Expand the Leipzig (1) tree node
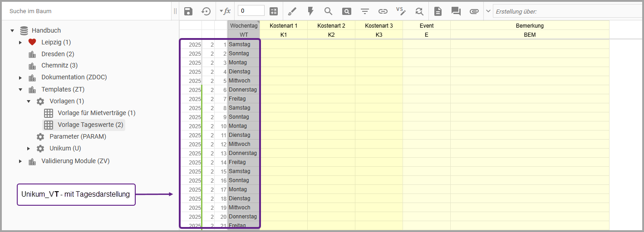The image size is (644, 232). (20, 43)
